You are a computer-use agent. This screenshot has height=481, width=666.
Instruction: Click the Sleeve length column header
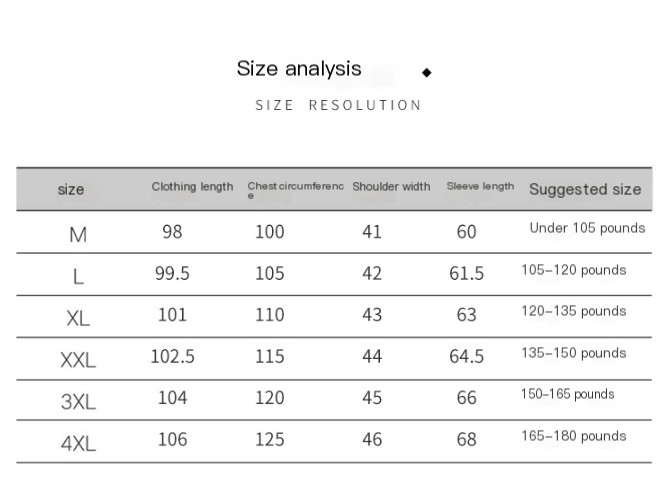pos(480,186)
